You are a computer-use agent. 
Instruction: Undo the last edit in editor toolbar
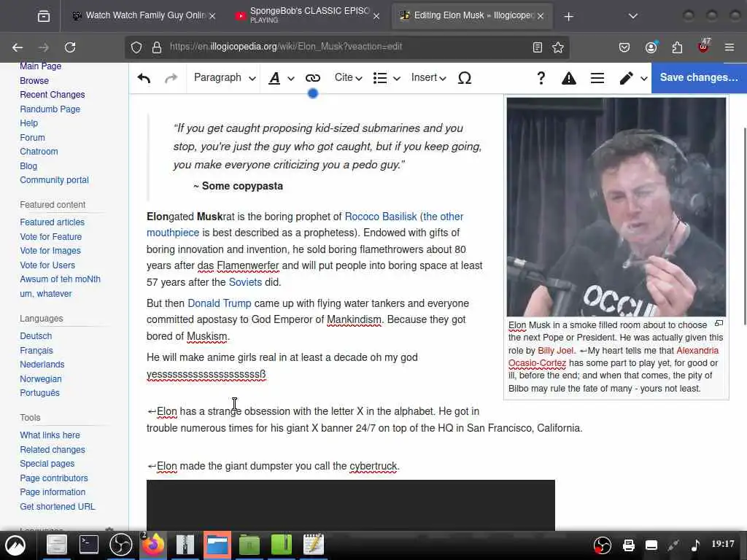[x=144, y=78]
